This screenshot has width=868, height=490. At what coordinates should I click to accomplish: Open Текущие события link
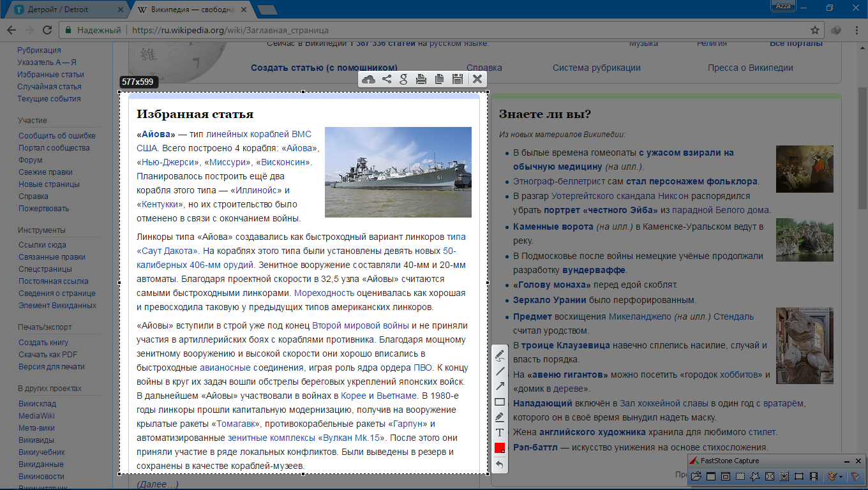click(49, 99)
